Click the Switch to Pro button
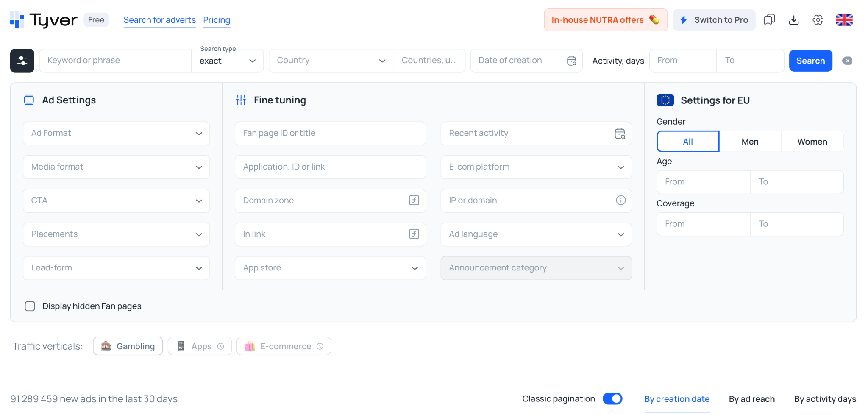 (714, 19)
